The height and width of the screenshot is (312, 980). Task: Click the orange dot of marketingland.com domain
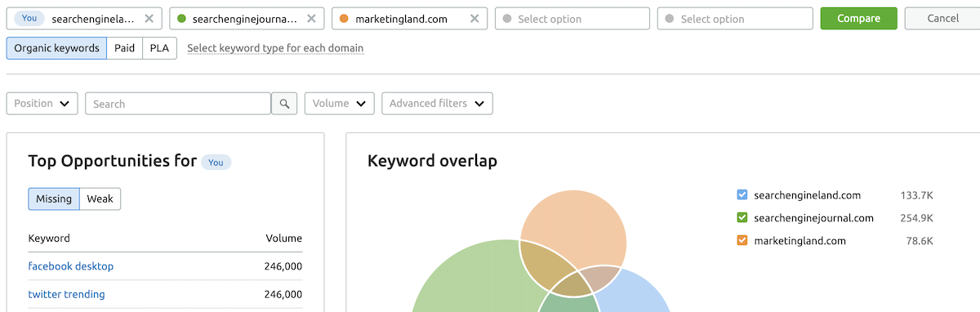[345, 19]
